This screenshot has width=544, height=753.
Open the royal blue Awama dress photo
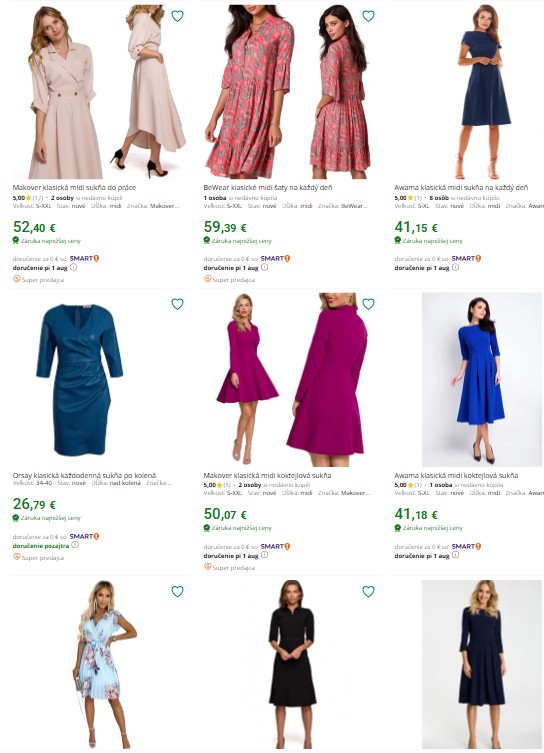coord(482,379)
